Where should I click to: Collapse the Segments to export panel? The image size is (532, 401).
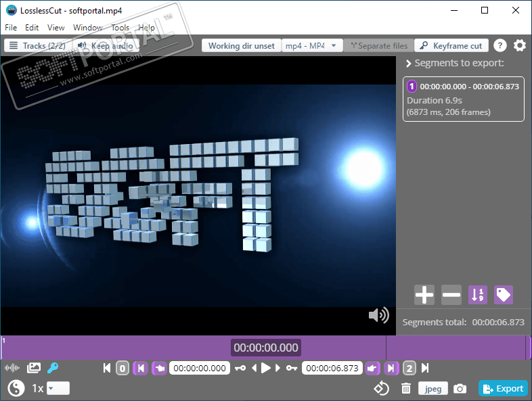click(x=409, y=64)
